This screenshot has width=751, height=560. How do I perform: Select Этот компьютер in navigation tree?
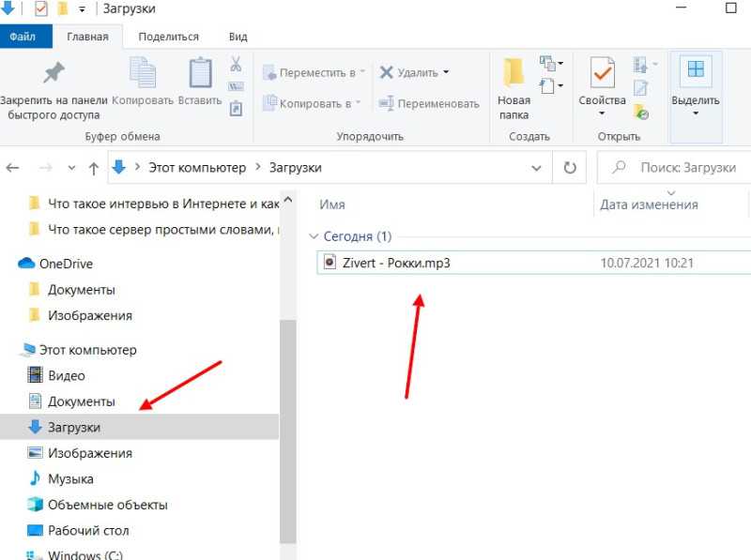coord(78,350)
